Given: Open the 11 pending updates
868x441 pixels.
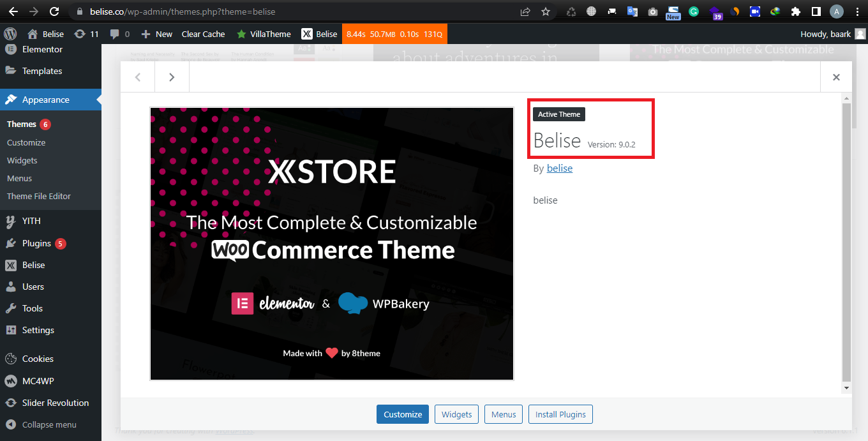Looking at the screenshot, I should pyautogui.click(x=86, y=34).
